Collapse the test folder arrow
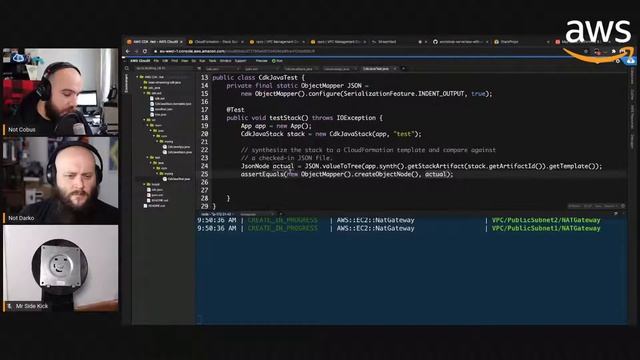The image size is (640, 360). click(x=147, y=157)
